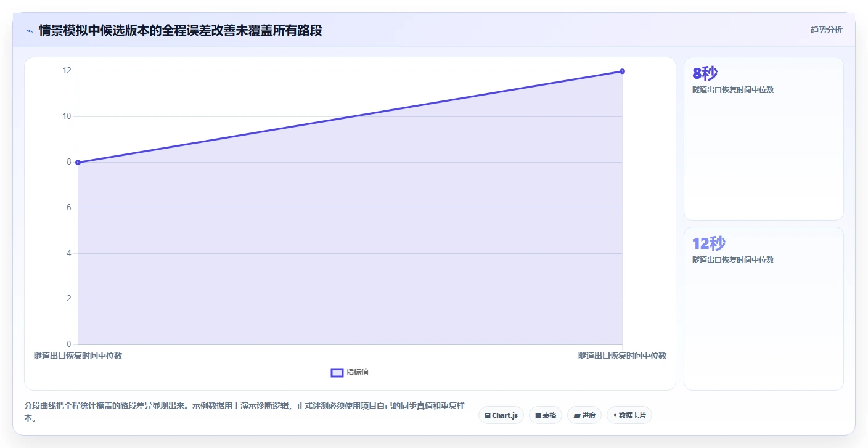868x448 pixels.
Task: Click the Chart.js tag icon
Action: tap(488, 416)
